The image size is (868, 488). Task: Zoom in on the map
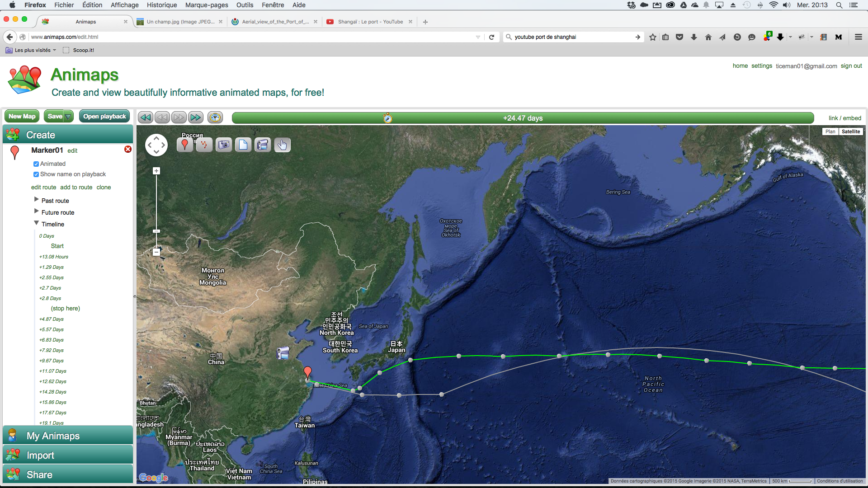click(x=156, y=171)
